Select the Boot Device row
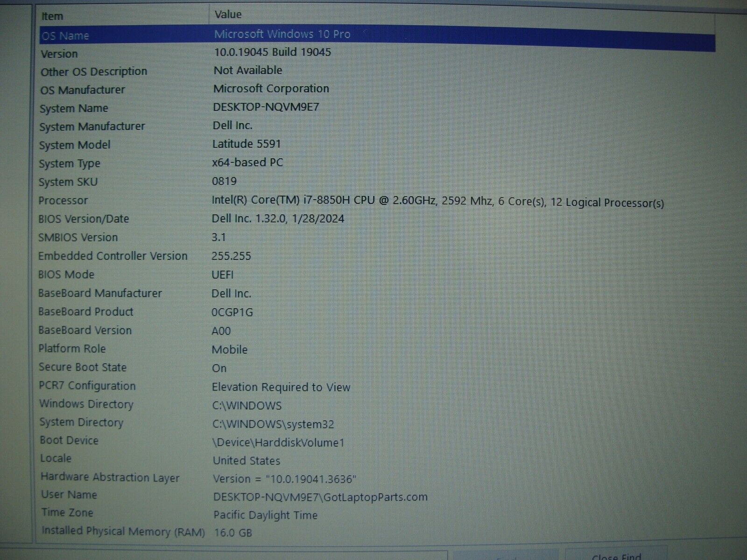Screen dimensions: 747x560 [x=69, y=441]
